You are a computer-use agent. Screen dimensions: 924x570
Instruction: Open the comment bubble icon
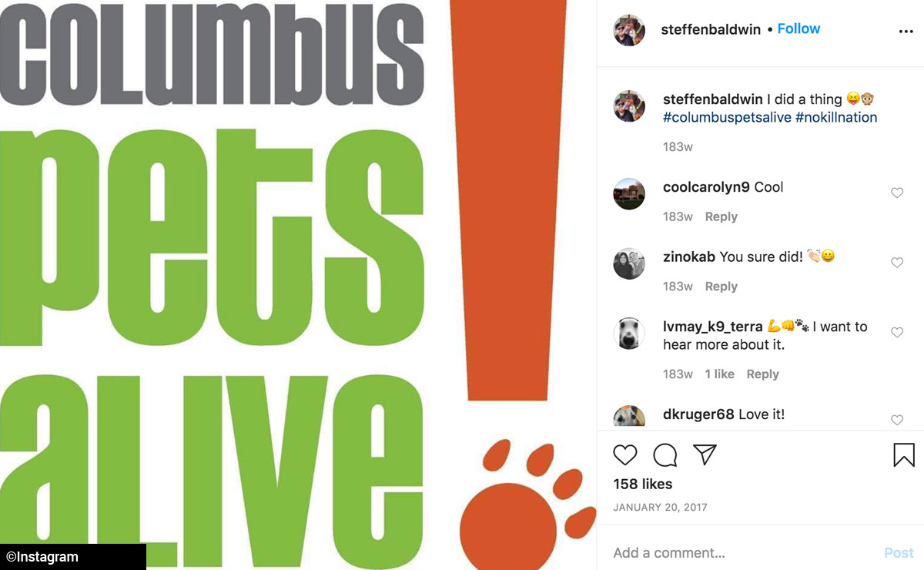point(665,454)
